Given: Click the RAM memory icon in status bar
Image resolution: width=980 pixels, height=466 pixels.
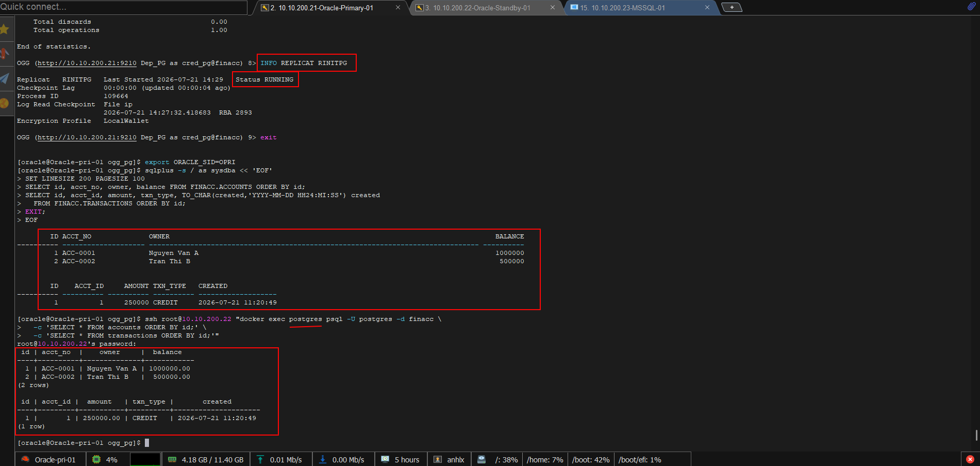Looking at the screenshot, I should point(173,459).
